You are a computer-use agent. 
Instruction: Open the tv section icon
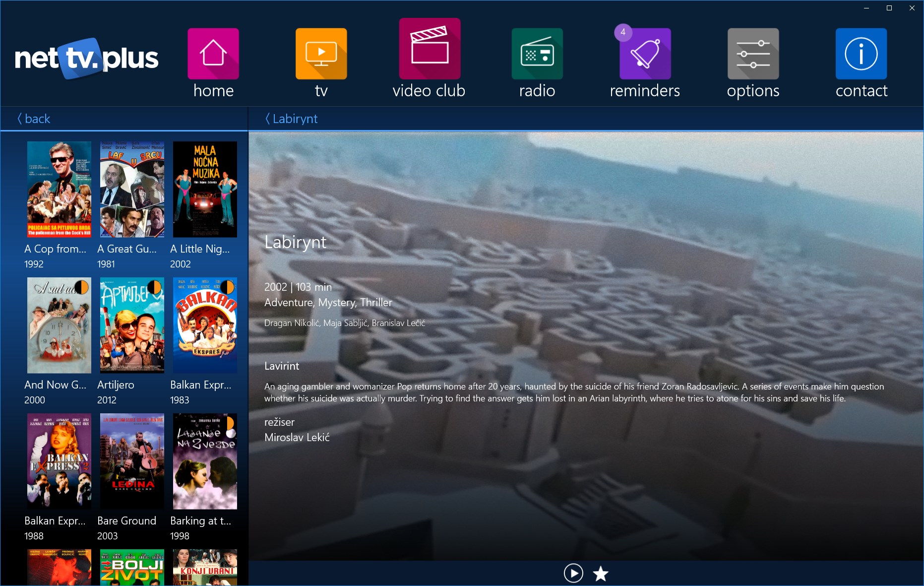click(x=321, y=54)
